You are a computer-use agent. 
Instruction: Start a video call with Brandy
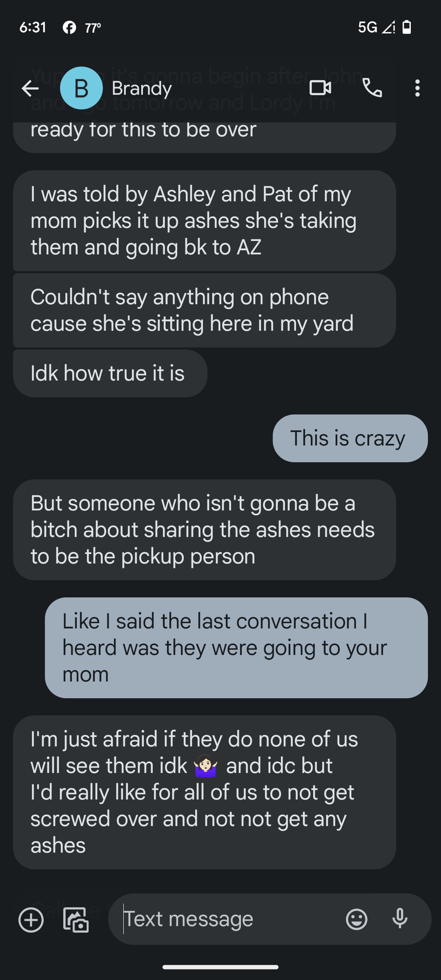coord(321,88)
